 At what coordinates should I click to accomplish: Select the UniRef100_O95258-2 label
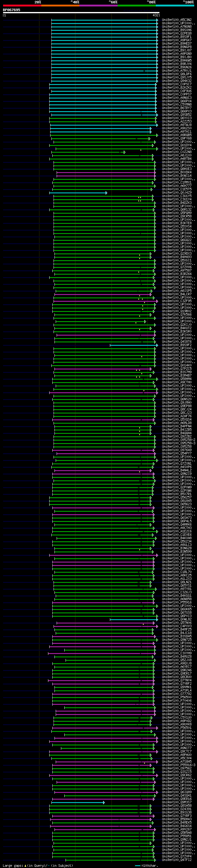179,440
